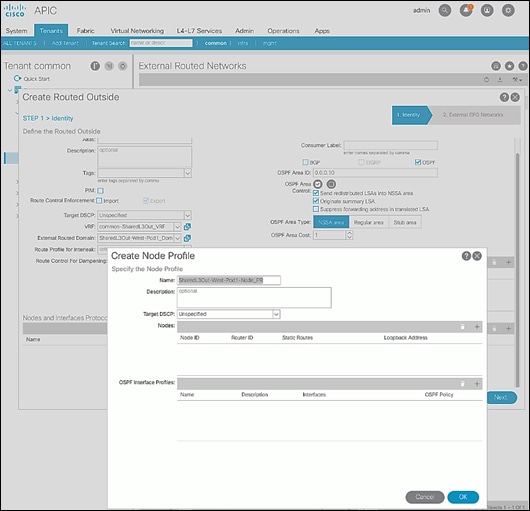The height and width of the screenshot is (511, 530).
Task: Open the settings gear icon in header
Action: point(508,10)
